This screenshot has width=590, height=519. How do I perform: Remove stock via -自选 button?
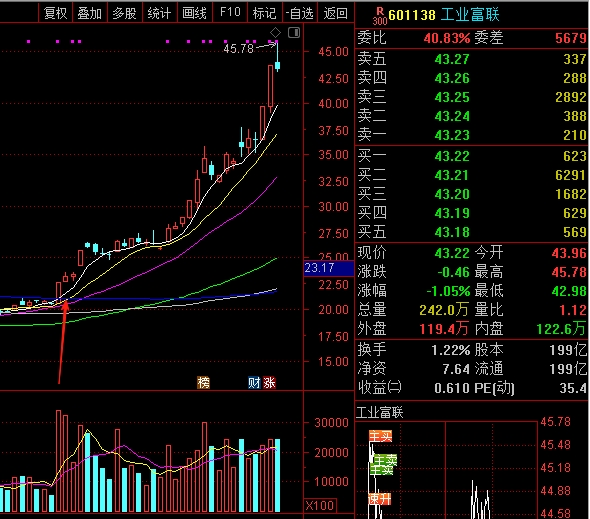pyautogui.click(x=300, y=13)
